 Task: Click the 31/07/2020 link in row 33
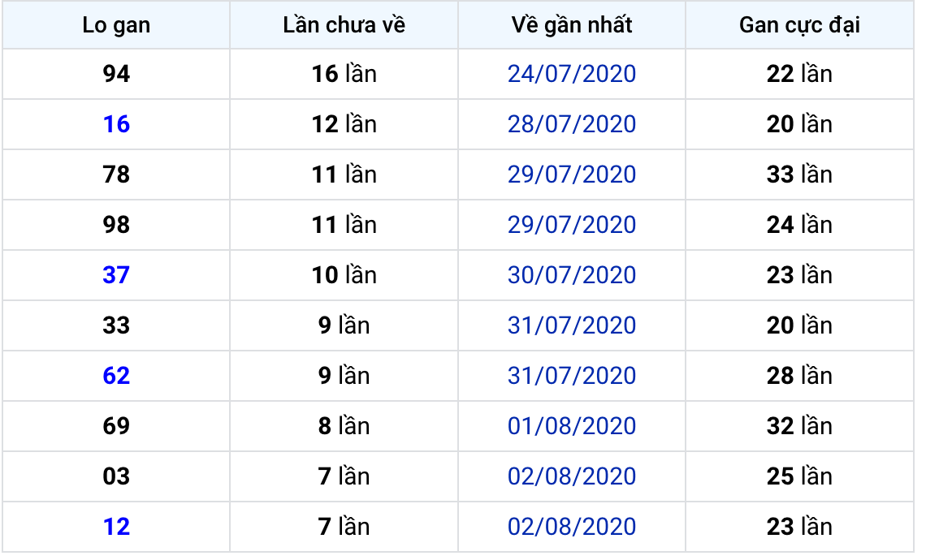coord(572,325)
